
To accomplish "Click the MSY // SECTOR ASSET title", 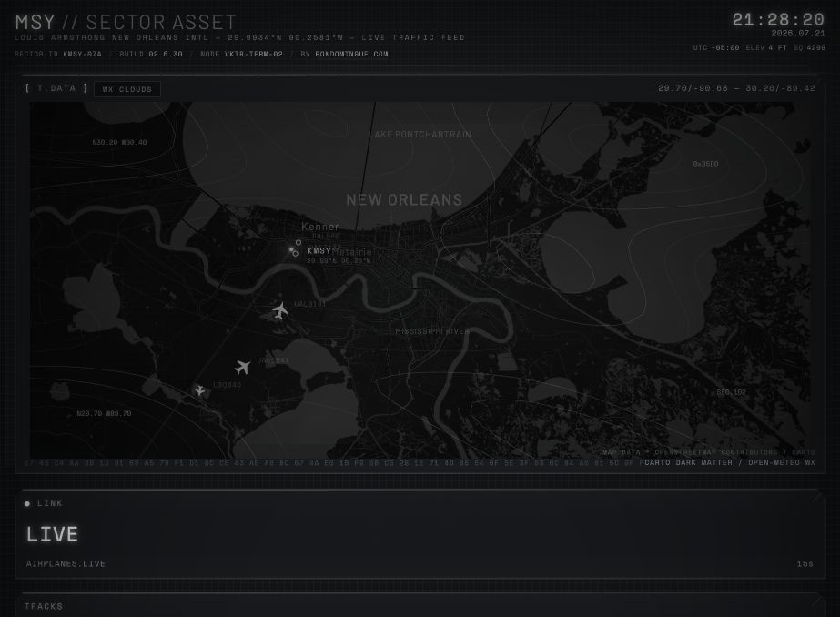I will pos(126,23).
